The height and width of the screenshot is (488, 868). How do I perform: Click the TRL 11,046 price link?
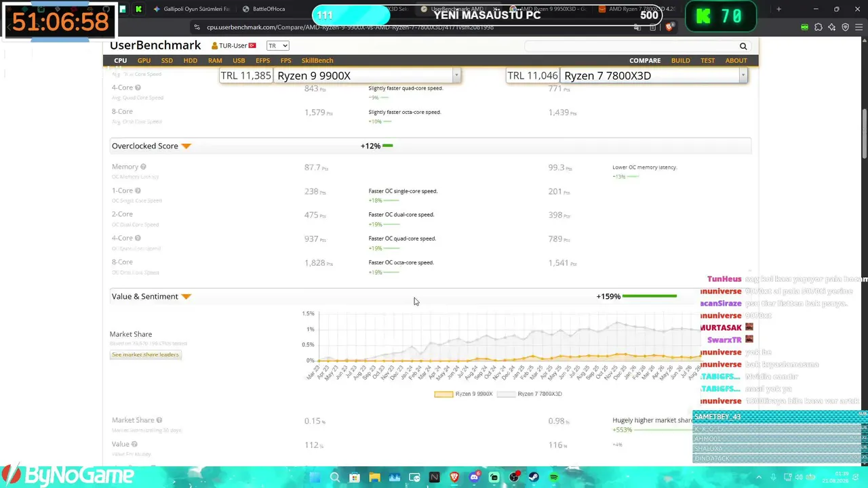[x=532, y=75]
